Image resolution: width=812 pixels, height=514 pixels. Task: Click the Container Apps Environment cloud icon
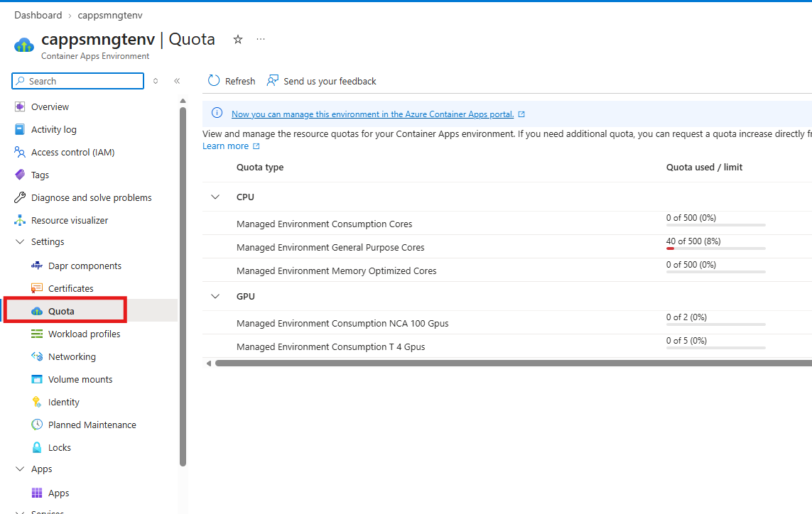pyautogui.click(x=24, y=45)
